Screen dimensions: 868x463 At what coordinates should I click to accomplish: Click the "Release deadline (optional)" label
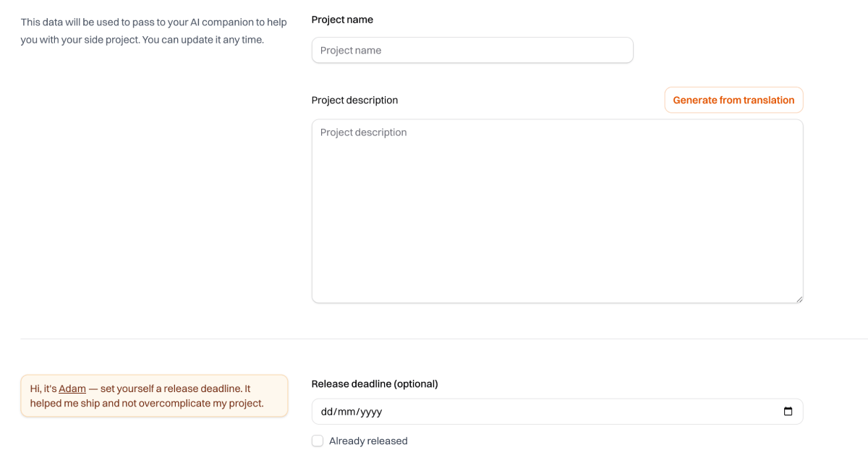(x=375, y=384)
